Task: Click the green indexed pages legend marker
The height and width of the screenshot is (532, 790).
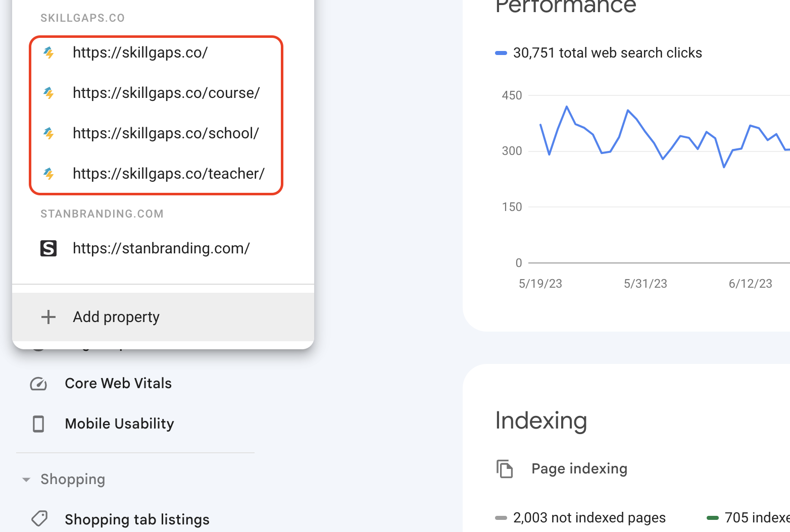Action: (712, 518)
